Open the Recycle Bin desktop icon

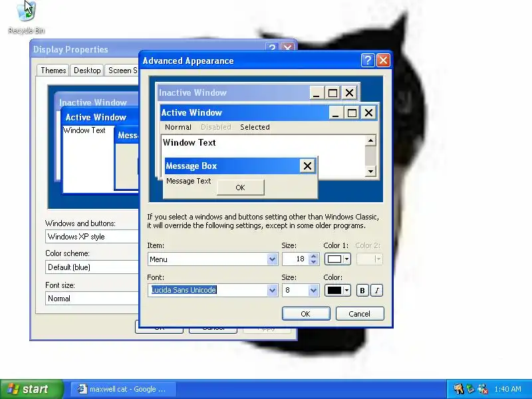click(x=26, y=18)
